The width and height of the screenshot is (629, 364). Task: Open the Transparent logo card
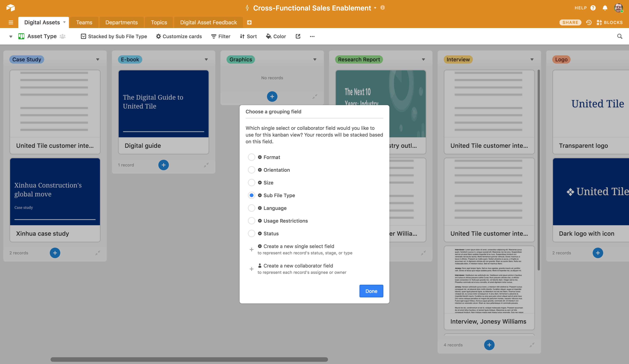click(x=591, y=112)
